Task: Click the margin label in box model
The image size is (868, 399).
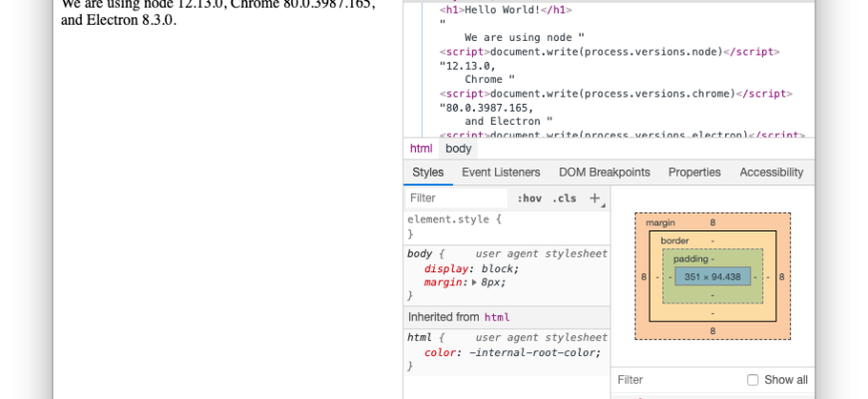Action: [x=660, y=222]
